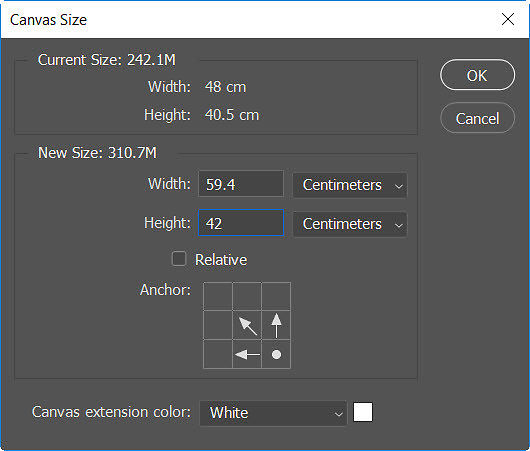Set anchor to top-left grid cell
The height and width of the screenshot is (451, 530).
(x=218, y=296)
